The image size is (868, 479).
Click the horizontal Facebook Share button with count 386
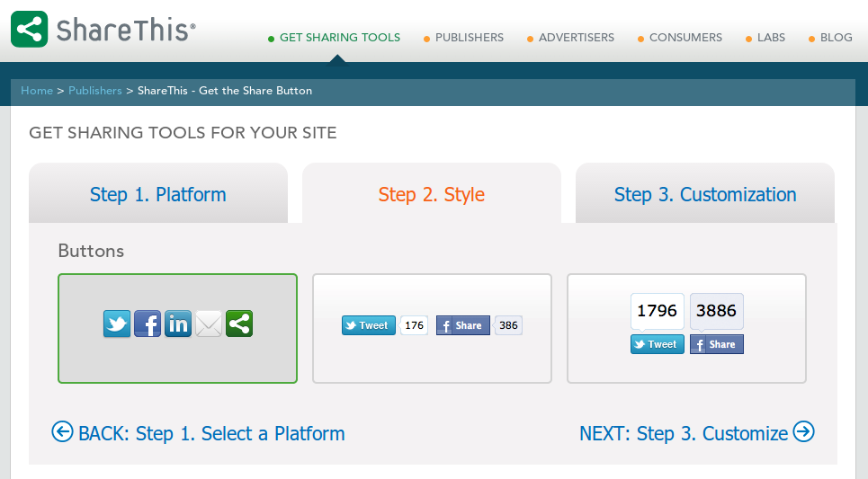(x=463, y=325)
